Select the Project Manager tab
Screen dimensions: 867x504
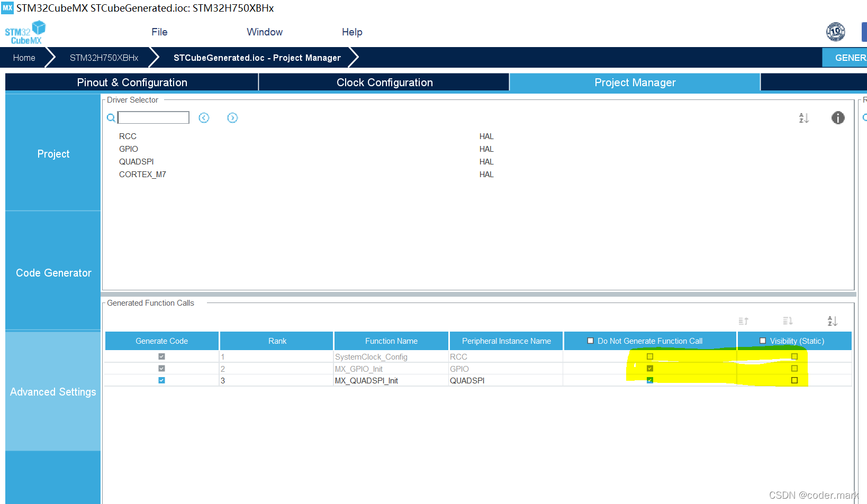(635, 82)
